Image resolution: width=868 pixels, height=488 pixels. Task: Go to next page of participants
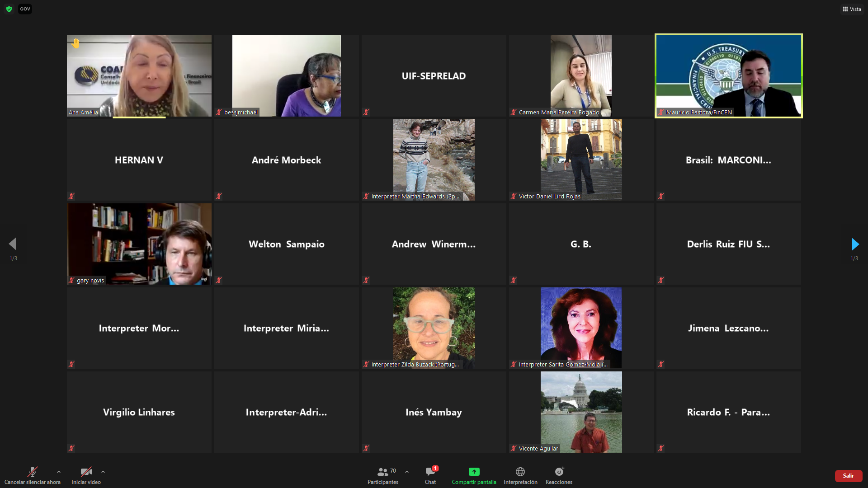(855, 244)
